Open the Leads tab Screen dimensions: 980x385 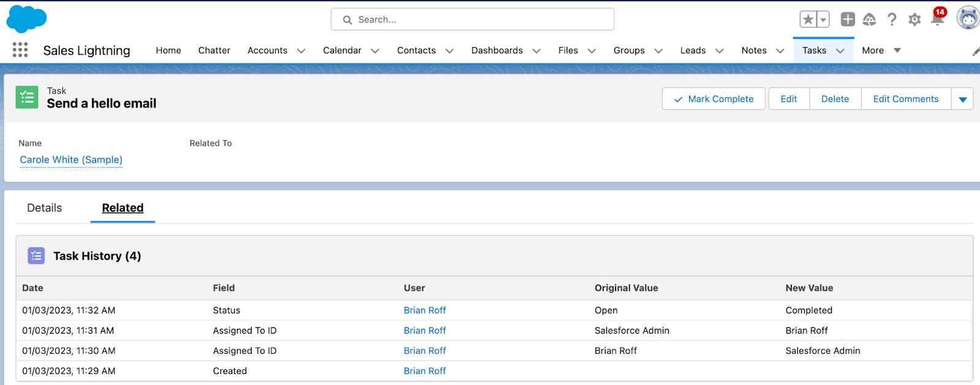pos(693,50)
